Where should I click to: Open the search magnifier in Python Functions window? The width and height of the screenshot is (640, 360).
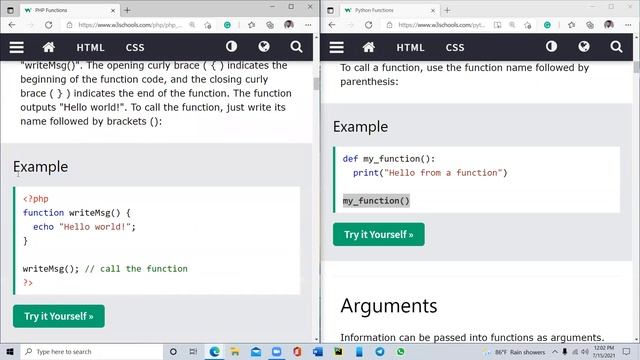[616, 47]
